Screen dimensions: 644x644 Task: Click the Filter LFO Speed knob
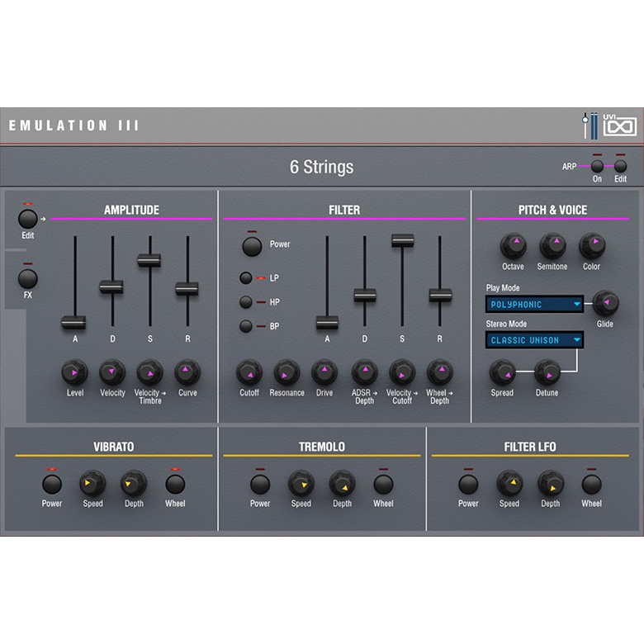coord(509,483)
